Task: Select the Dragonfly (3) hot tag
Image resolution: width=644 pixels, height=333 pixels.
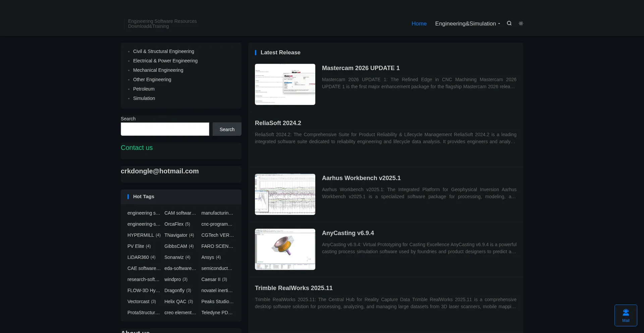Action: [178, 290]
